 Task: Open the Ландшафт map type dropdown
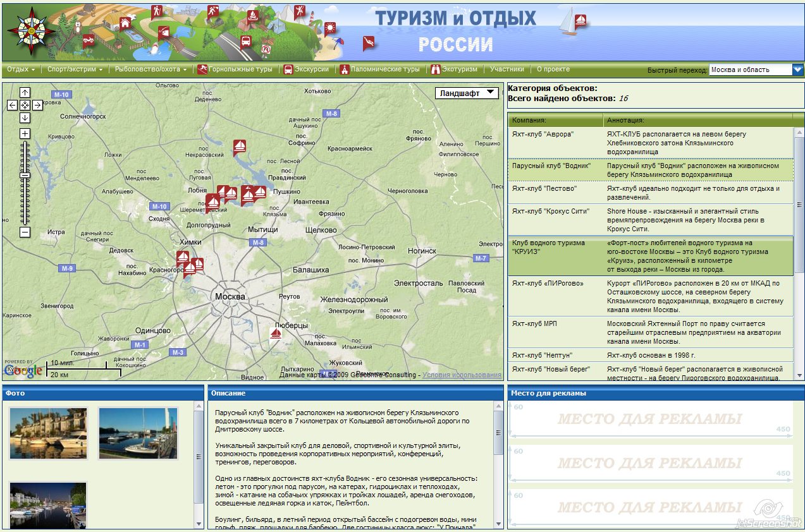[x=466, y=92]
